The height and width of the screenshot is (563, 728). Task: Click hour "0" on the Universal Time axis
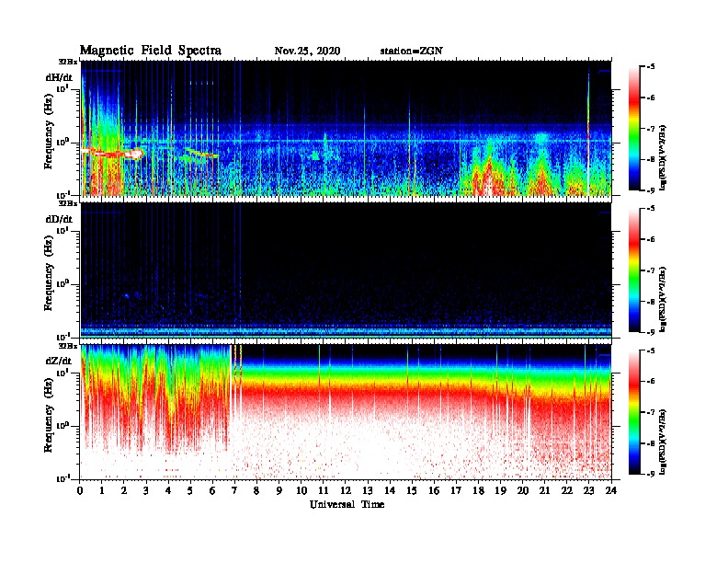[x=80, y=491]
